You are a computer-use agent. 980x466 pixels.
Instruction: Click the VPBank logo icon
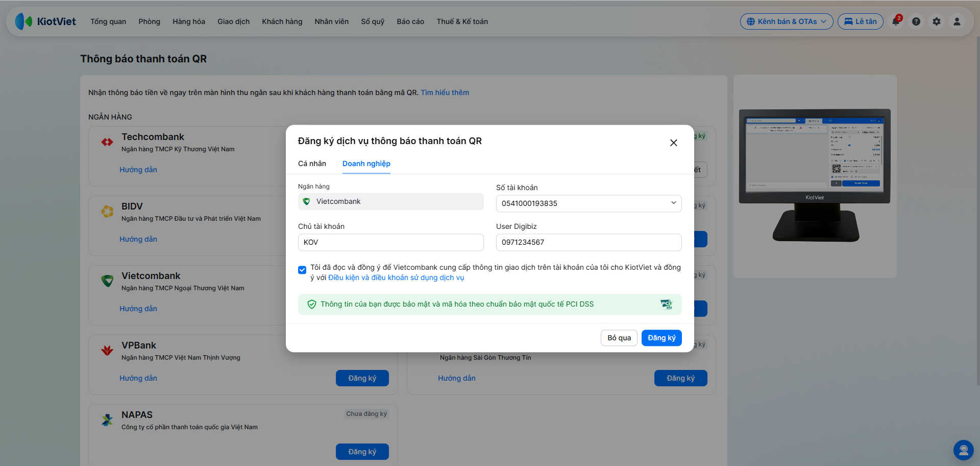[107, 351]
